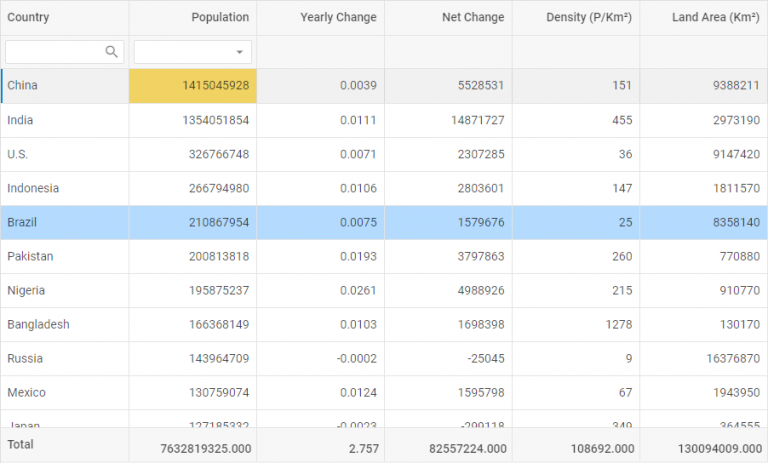Click the Land Area (Km²) column header

pyautogui.click(x=715, y=18)
